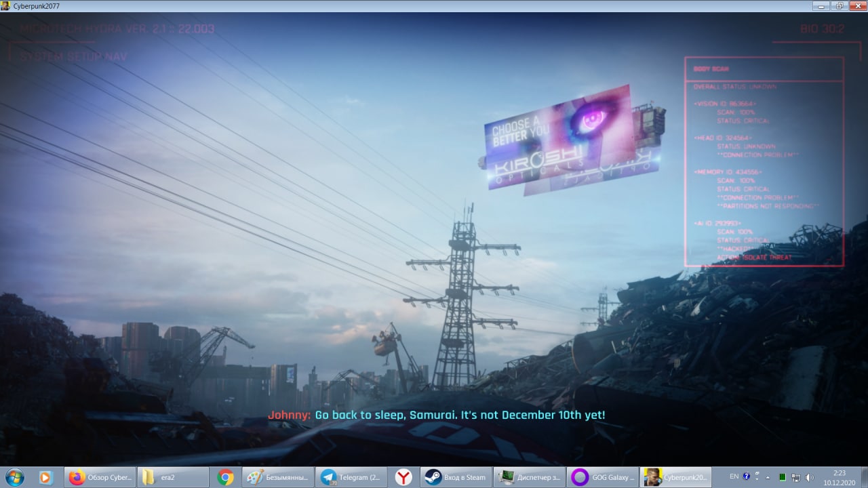Click the BODY SCAN panel header
The image size is (868, 488).
764,69
